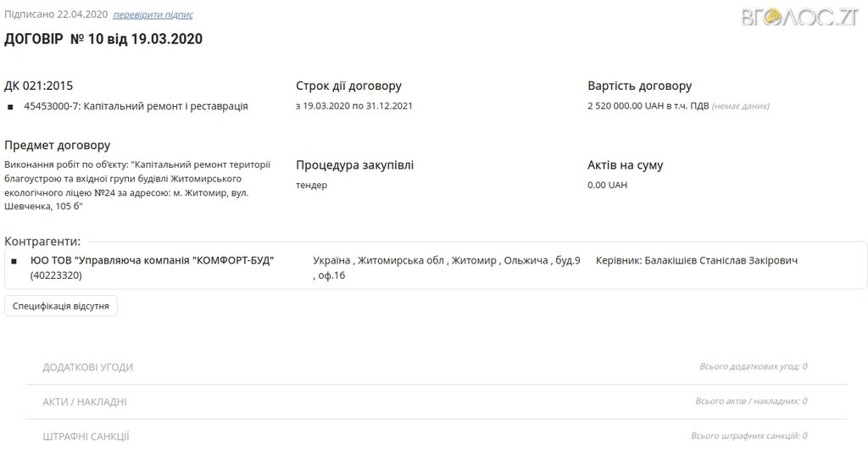The height and width of the screenshot is (450, 868).
Task: Expand the "ШТРАФНІ САНКЦІЇ" section
Action: [x=86, y=436]
